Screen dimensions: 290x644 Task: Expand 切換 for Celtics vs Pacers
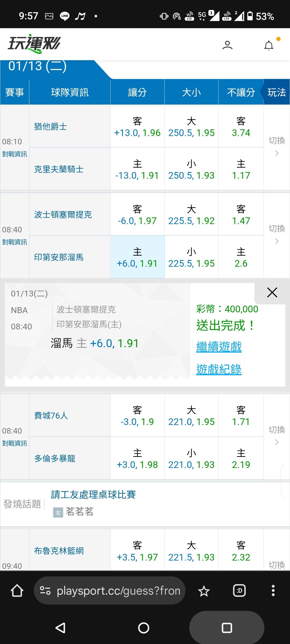click(x=277, y=235)
